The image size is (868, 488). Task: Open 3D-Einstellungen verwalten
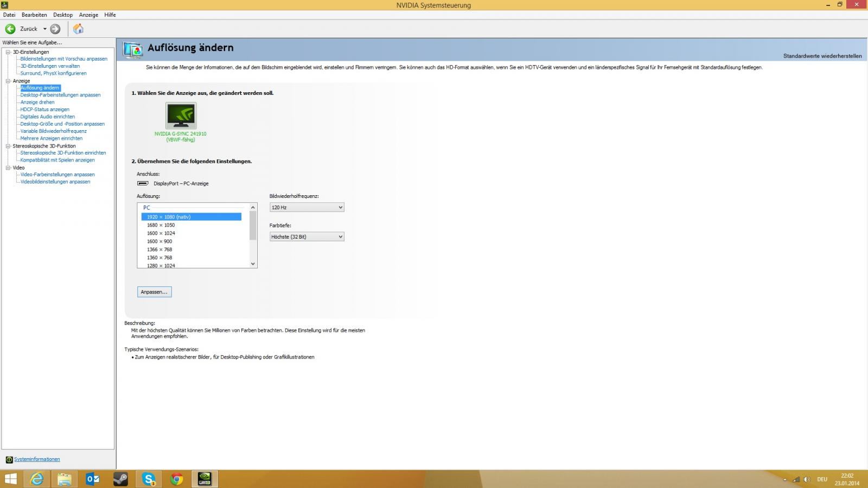[x=50, y=66]
